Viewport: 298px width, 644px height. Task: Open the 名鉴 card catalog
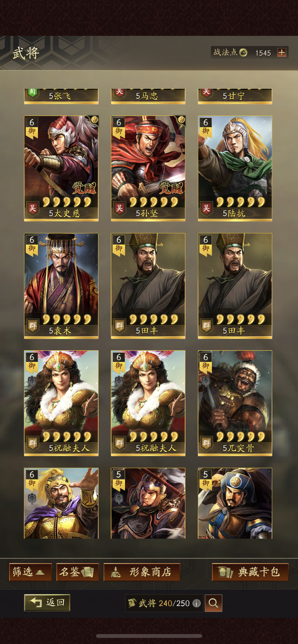pos(78,572)
